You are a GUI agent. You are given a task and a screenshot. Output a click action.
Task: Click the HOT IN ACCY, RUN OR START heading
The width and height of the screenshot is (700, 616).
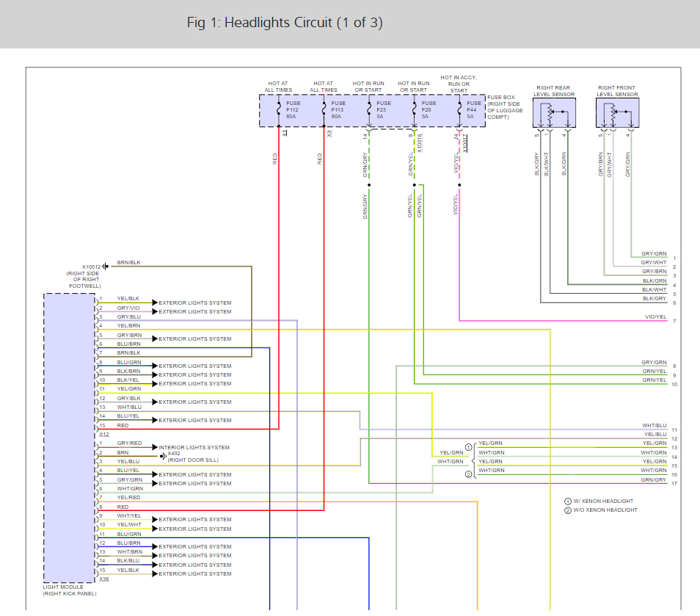[459, 84]
